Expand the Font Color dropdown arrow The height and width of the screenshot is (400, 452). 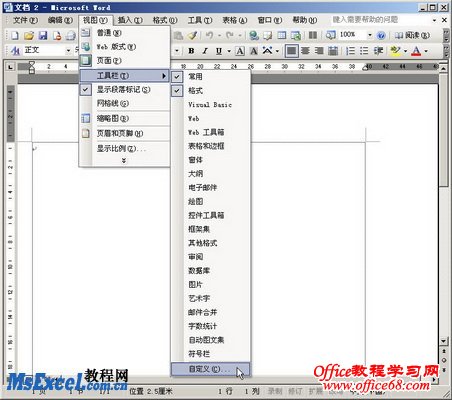coord(426,51)
